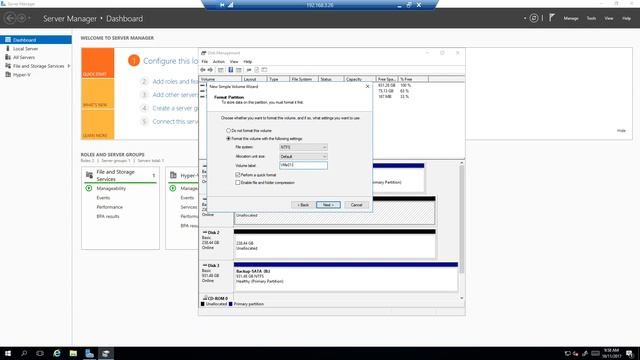Open Server Manager's Help menu

point(626,18)
